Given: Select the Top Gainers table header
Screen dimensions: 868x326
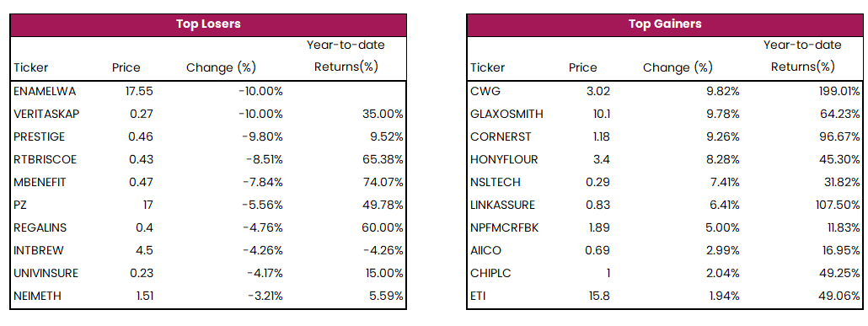Looking at the screenshot, I should coord(665,24).
